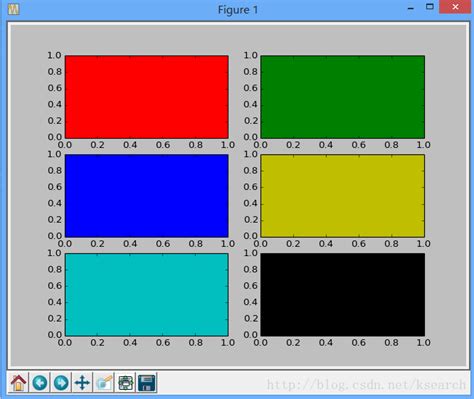Click the matplotlib window icon in title bar
Image resolution: width=474 pixels, height=399 pixels.
coord(13,9)
